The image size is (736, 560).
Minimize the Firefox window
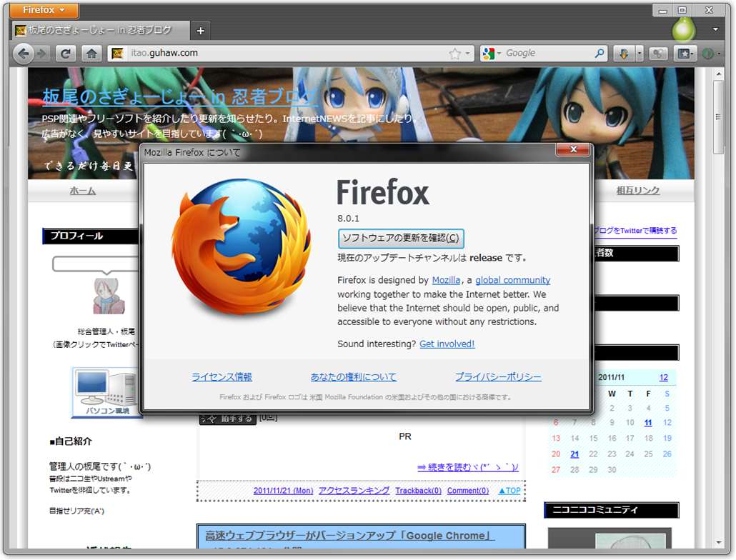click(x=663, y=10)
